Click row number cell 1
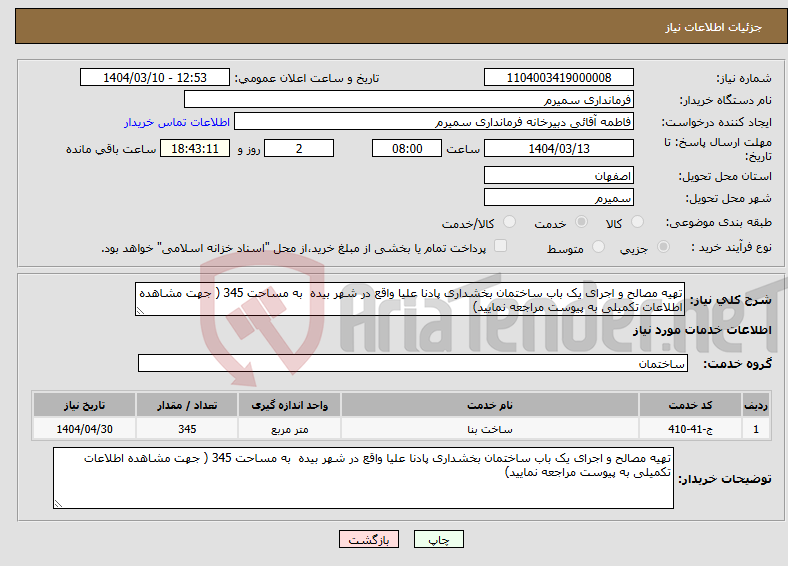This screenshot has width=788, height=566. click(756, 429)
